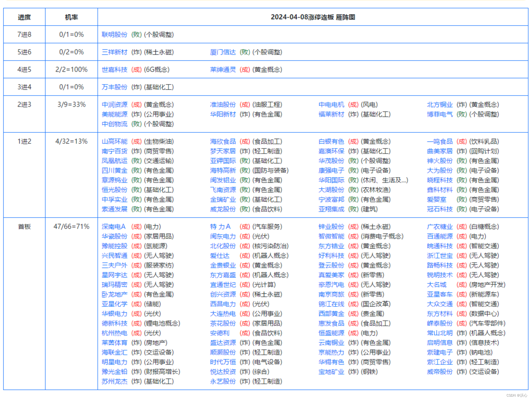Open the 福莱新材 link

[331, 114]
